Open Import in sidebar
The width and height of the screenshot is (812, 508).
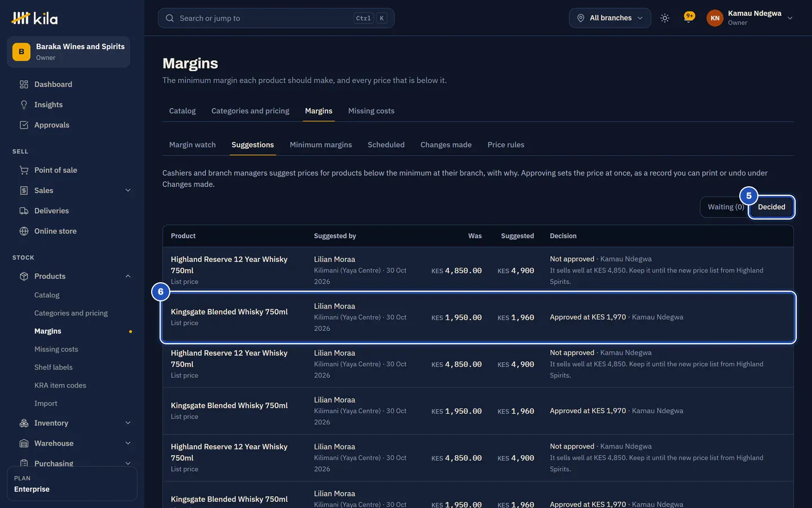46,403
